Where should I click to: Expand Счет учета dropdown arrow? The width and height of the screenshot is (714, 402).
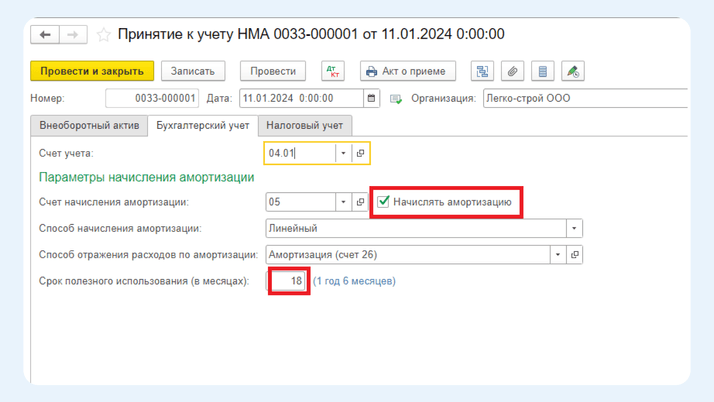[343, 153]
